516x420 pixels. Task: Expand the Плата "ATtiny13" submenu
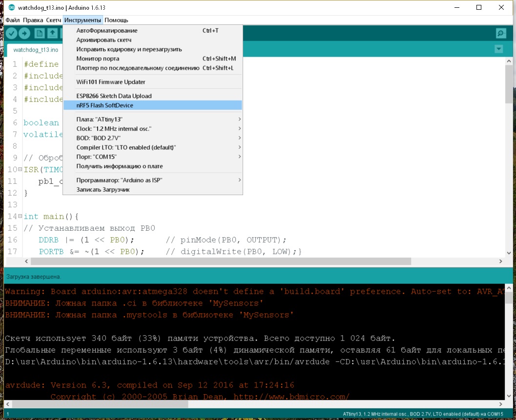click(x=153, y=119)
